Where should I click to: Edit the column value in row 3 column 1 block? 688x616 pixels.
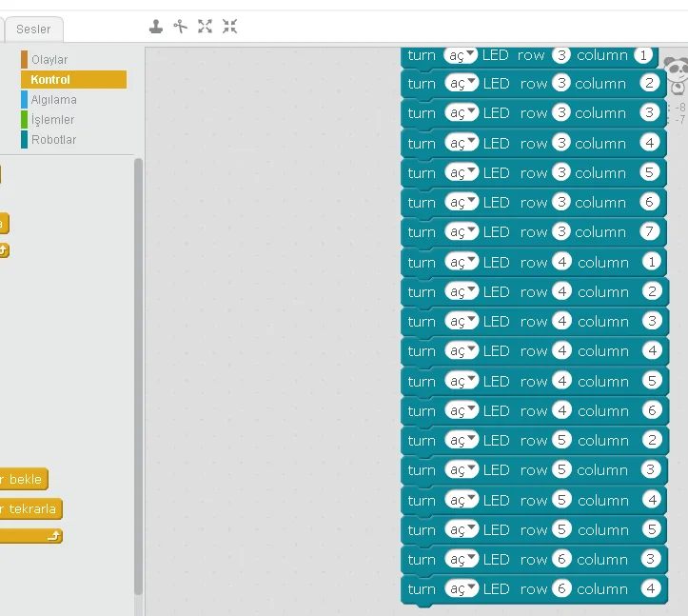tap(643, 55)
